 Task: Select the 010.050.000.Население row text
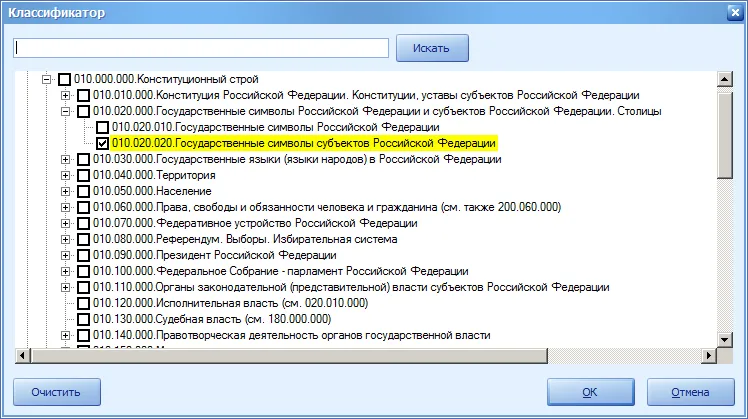pyautogui.click(x=152, y=191)
